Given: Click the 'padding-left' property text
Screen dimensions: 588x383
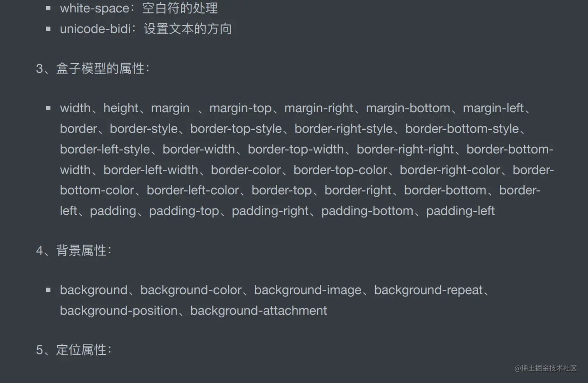Looking at the screenshot, I should (460, 211).
